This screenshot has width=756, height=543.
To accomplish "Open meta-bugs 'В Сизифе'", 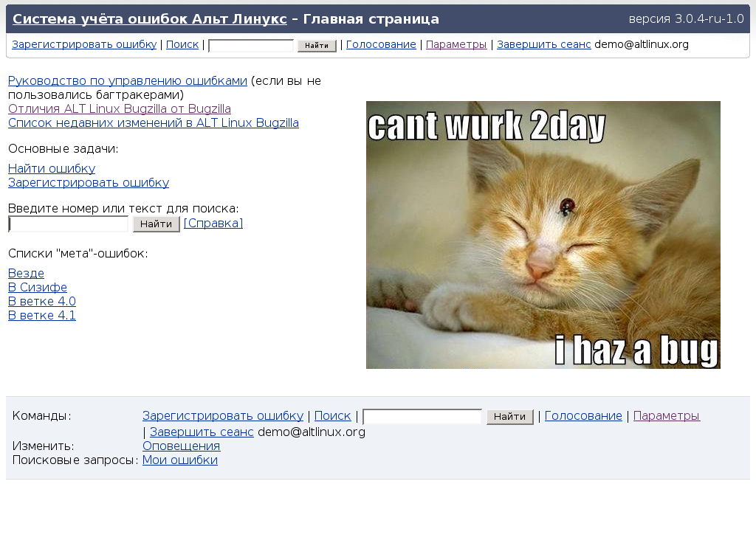I will point(37,287).
